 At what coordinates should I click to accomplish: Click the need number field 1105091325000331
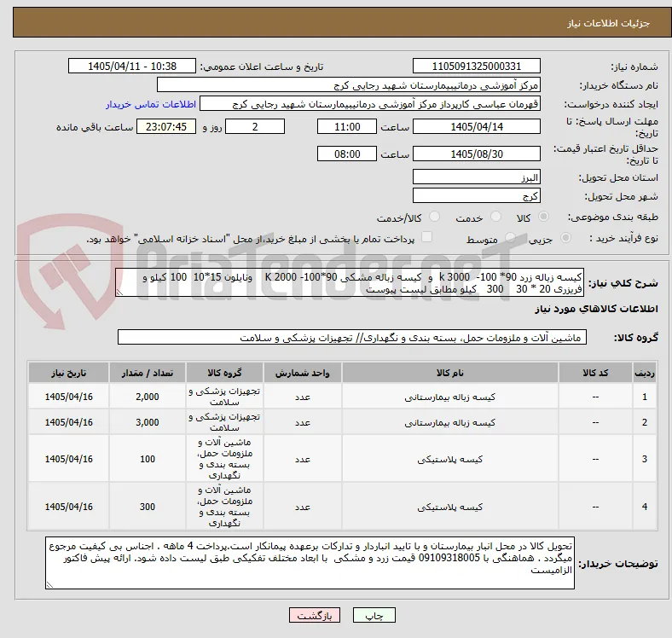point(476,66)
